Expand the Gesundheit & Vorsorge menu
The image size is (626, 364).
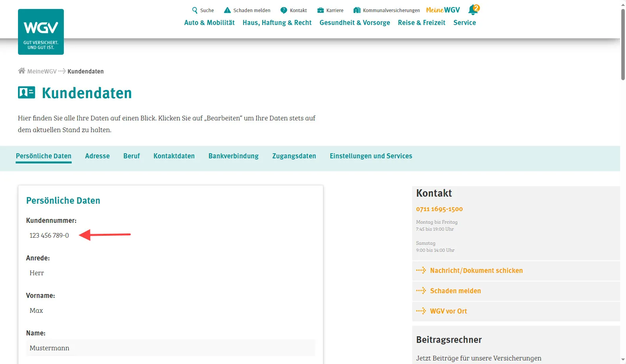click(354, 23)
